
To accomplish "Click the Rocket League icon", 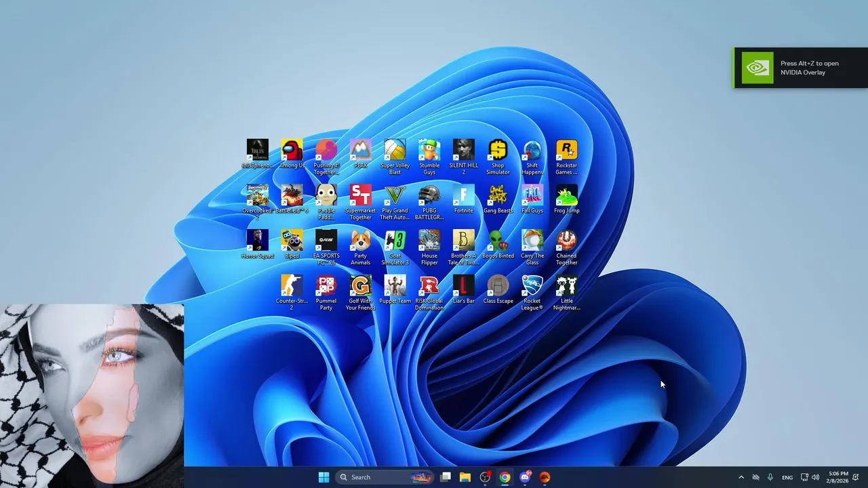I will [532, 293].
